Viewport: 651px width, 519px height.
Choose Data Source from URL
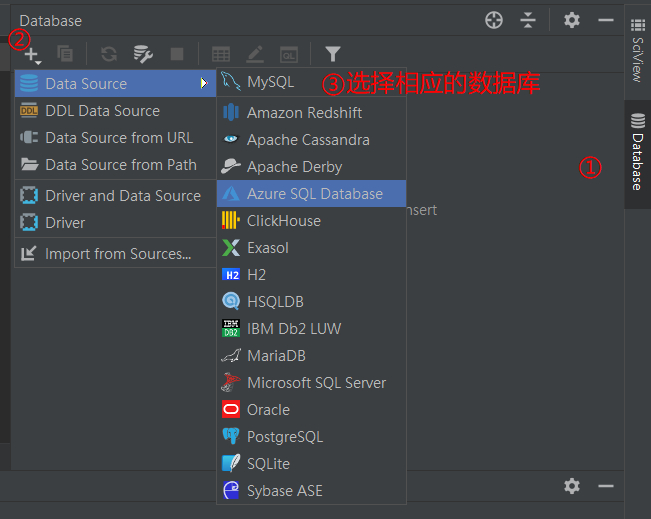tap(115, 138)
